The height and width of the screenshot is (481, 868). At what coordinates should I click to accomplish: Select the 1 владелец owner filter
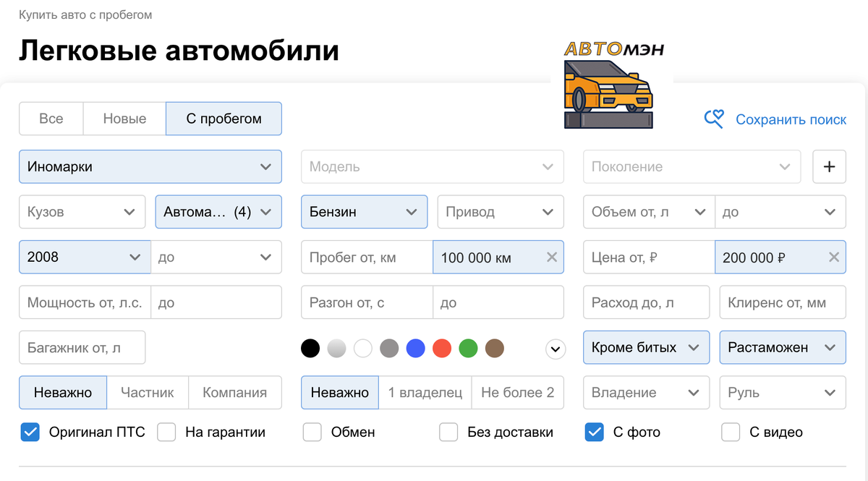(425, 392)
